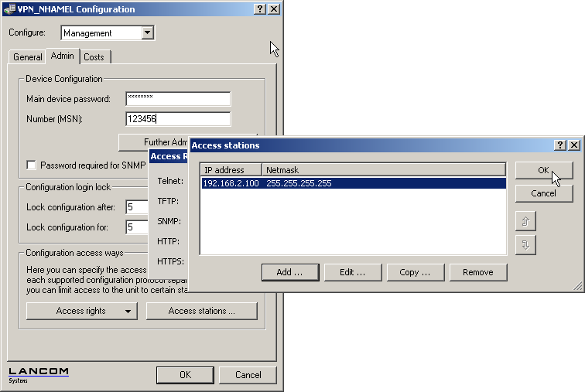Click Add button in Access stations
Viewport: 585px width, 392px height.
[x=289, y=272]
